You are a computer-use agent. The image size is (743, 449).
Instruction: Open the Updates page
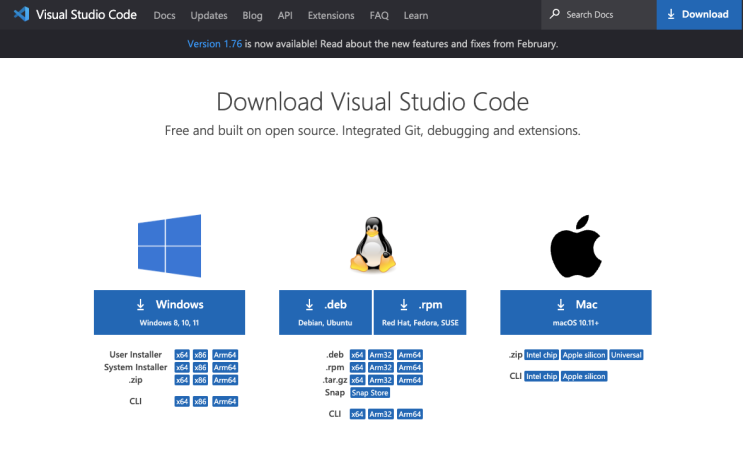(x=209, y=15)
